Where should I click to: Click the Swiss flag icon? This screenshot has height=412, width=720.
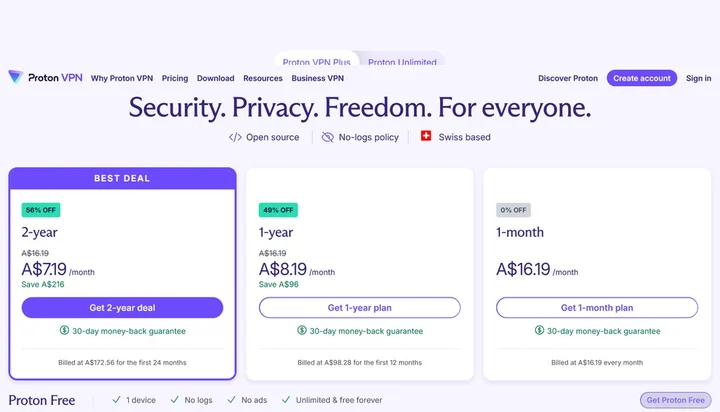(426, 136)
